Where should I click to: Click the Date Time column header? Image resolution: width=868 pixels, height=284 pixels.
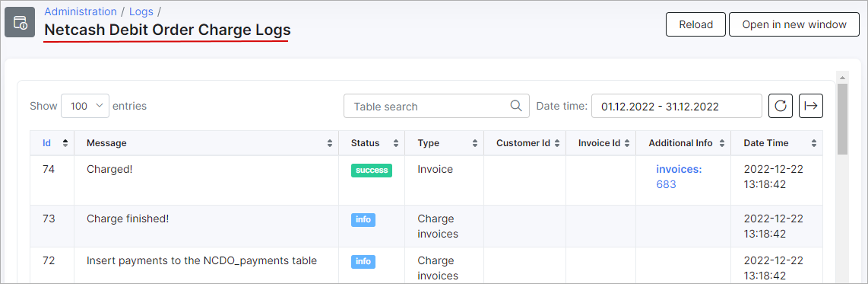point(778,143)
